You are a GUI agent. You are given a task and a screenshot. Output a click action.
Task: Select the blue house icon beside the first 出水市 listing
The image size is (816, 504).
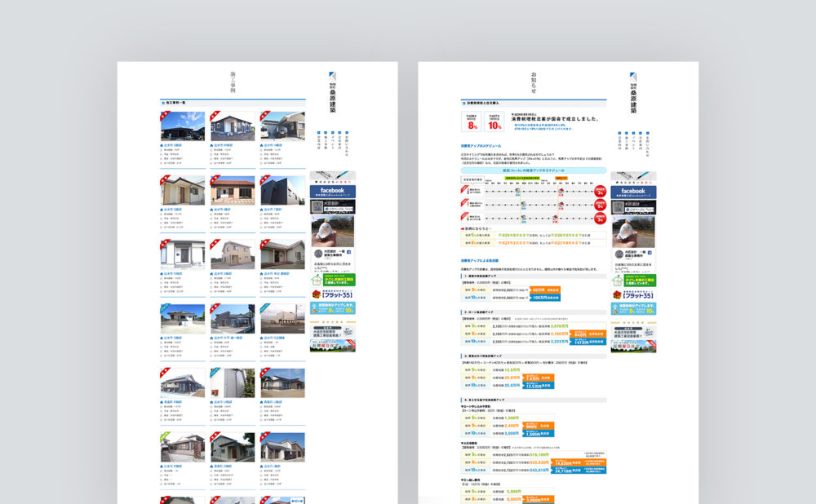(x=162, y=145)
